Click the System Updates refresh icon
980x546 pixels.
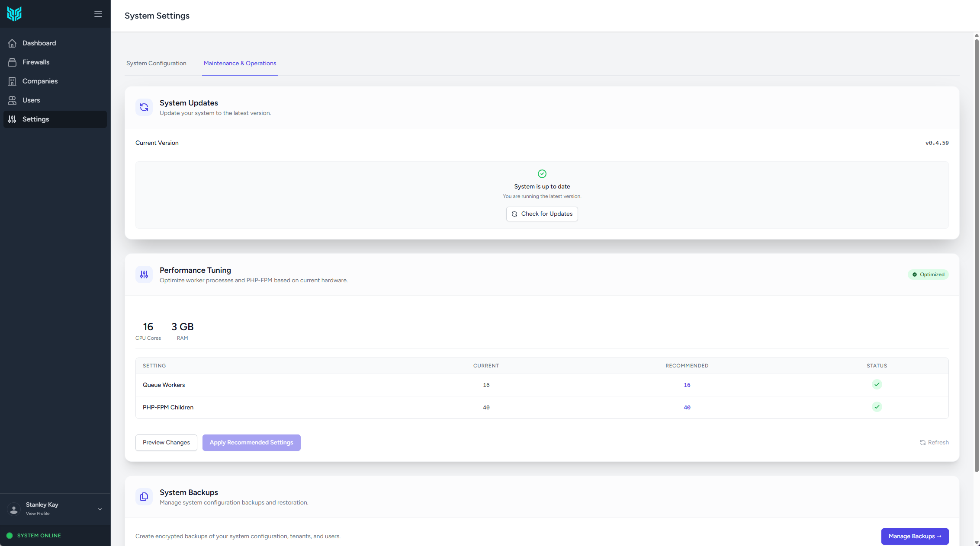point(144,107)
